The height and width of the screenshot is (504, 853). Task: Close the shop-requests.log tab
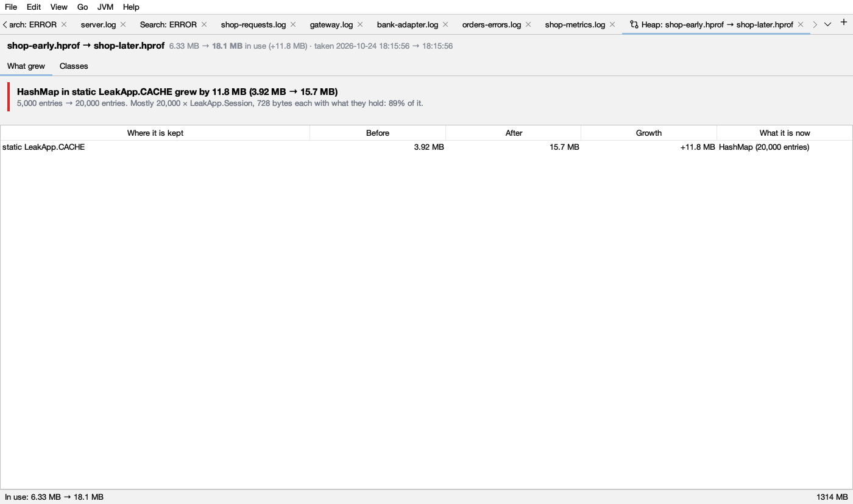coord(293,24)
